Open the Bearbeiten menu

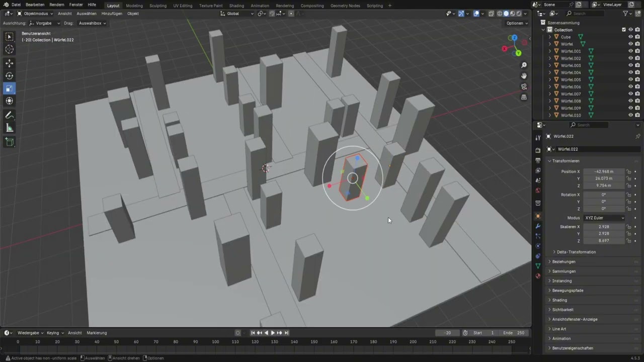click(x=35, y=5)
